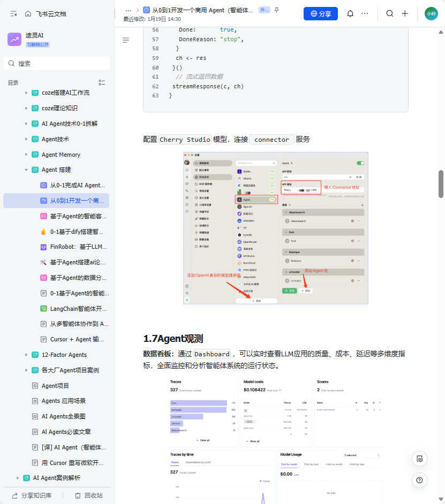Viewport: 445px width, 504px height.
Task: Collapse the Agent 搭建 tree node
Action: 26,170
